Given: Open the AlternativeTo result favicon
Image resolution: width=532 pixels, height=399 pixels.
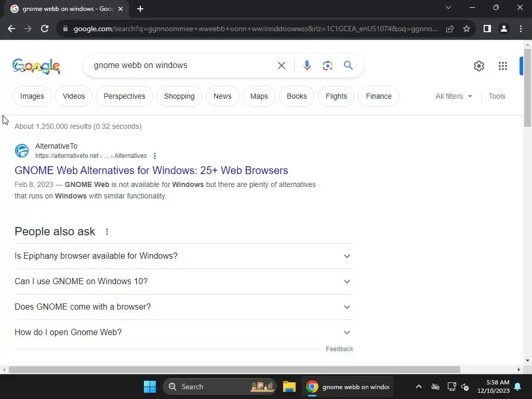Looking at the screenshot, I should (x=22, y=151).
